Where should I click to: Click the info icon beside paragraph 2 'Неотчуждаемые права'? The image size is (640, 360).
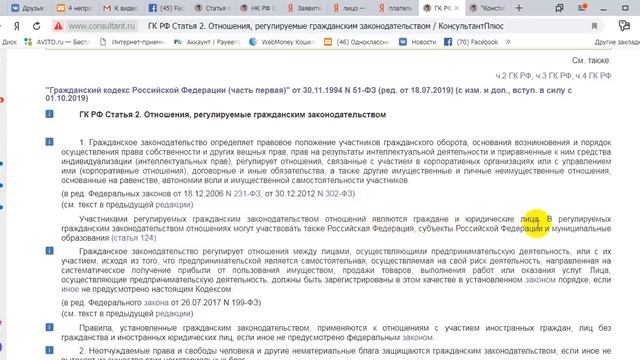(49, 350)
